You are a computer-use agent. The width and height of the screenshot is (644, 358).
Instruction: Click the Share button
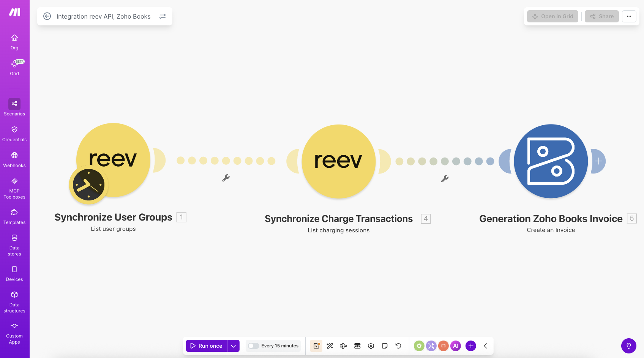click(x=601, y=16)
